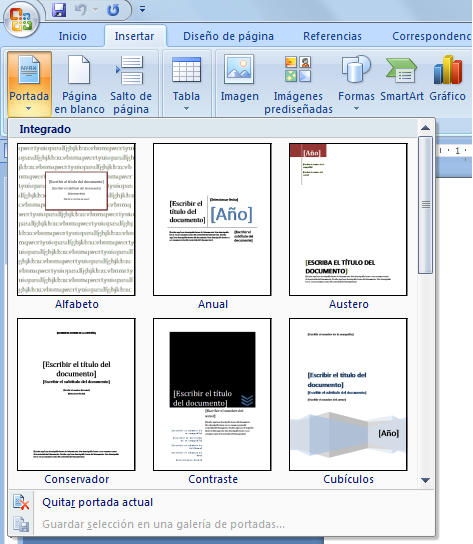Viewport: 473px width, 544px height.
Task: Click the Portada cover page icon
Action: [x=29, y=70]
